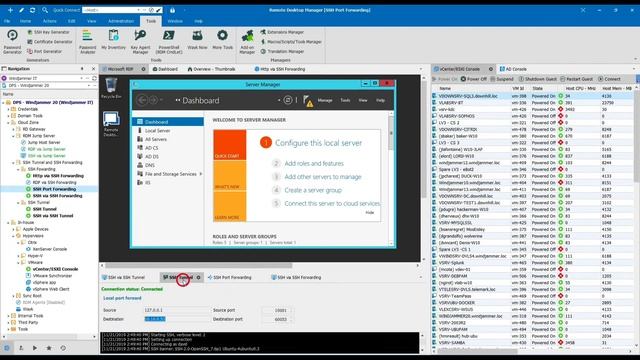Open the Translation Manager
The height and width of the screenshot is (360, 640).
[282, 51]
